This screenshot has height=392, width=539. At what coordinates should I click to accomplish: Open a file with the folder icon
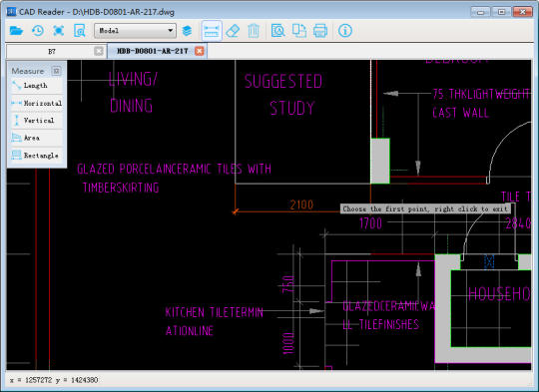click(16, 31)
